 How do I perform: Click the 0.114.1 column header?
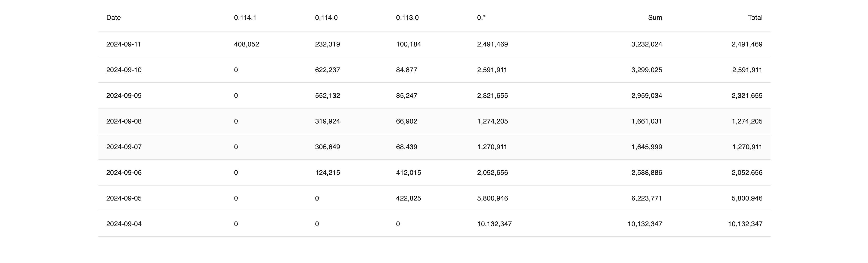pos(245,17)
